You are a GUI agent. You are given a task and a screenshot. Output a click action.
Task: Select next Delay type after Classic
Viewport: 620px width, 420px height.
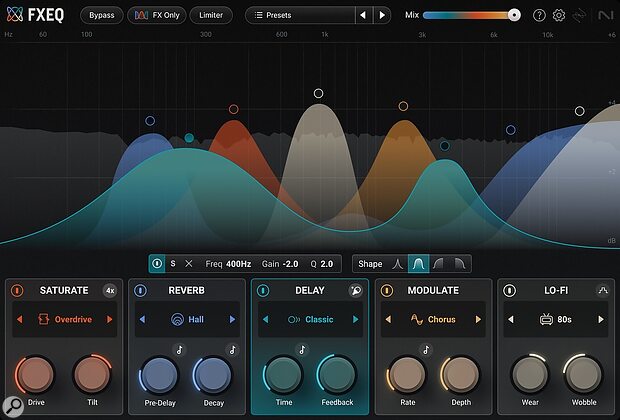(355, 319)
